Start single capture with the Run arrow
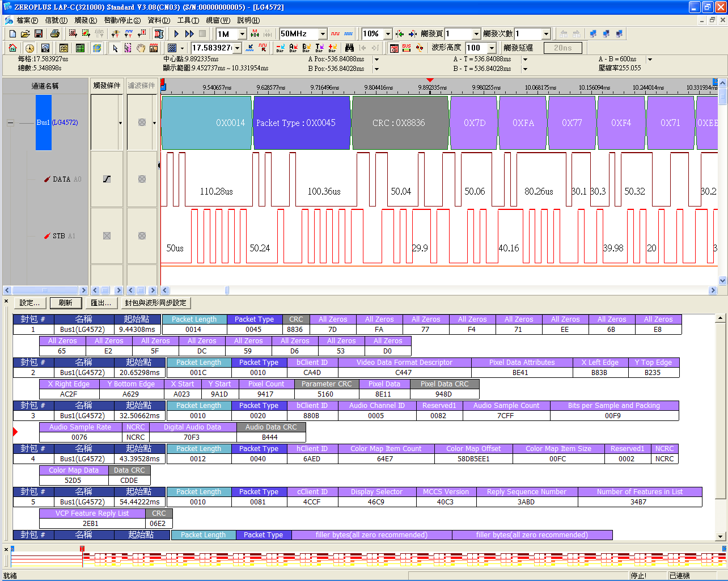728x581 pixels. pyautogui.click(x=176, y=34)
